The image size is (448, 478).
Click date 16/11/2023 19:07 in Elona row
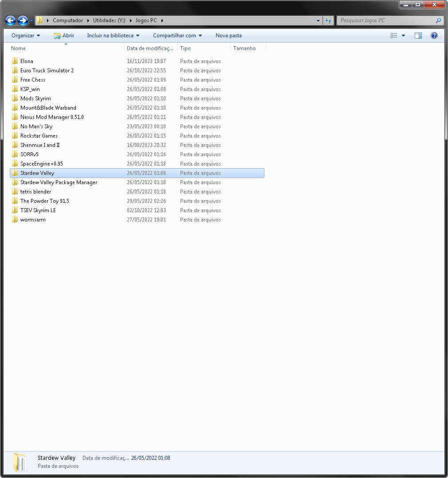pos(146,61)
